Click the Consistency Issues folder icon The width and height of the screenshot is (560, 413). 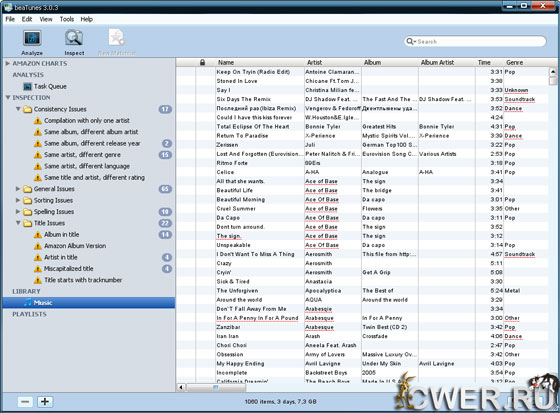click(x=28, y=109)
